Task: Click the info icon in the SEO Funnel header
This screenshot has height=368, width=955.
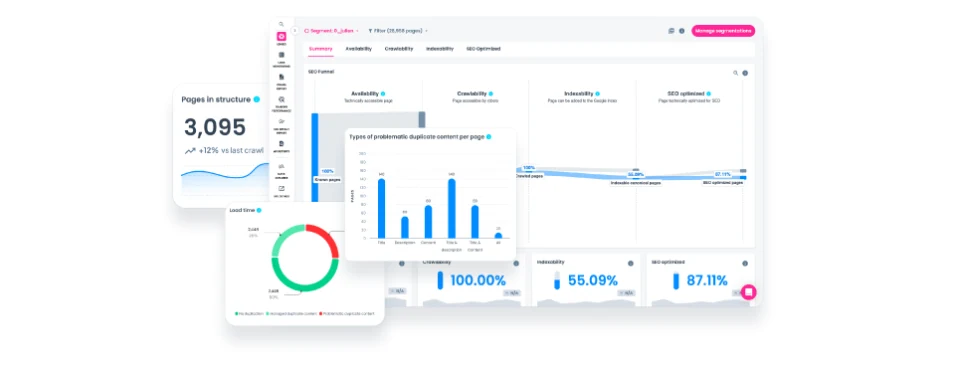Action: [x=745, y=73]
